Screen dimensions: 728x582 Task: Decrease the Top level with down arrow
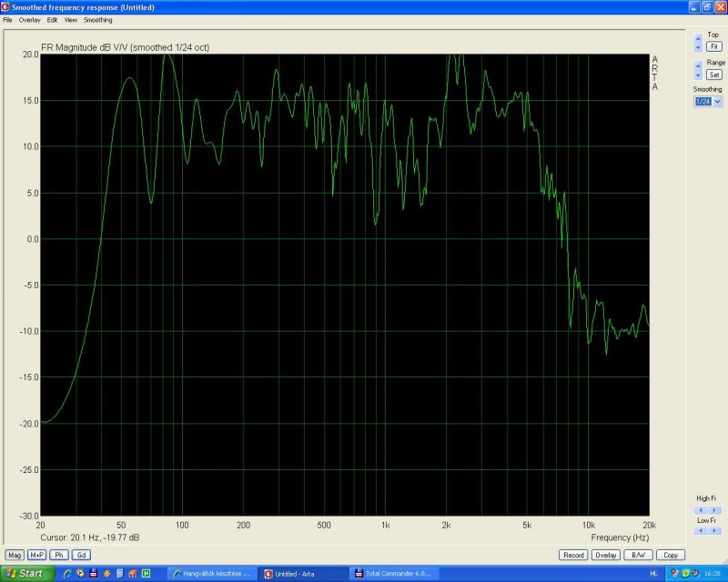click(698, 47)
